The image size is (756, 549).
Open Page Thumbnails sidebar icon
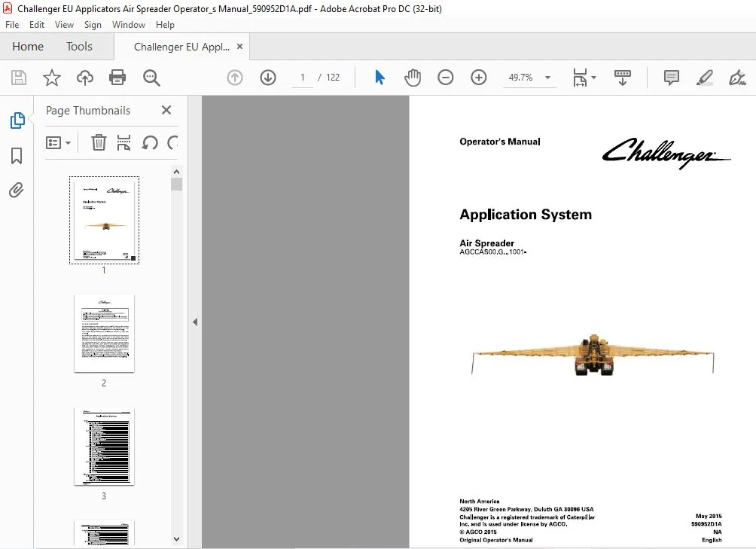click(x=17, y=120)
